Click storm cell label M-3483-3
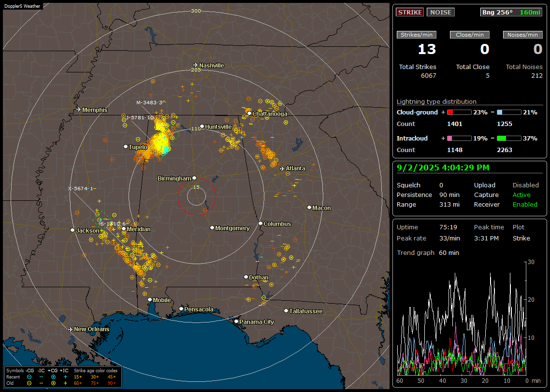 [149, 103]
